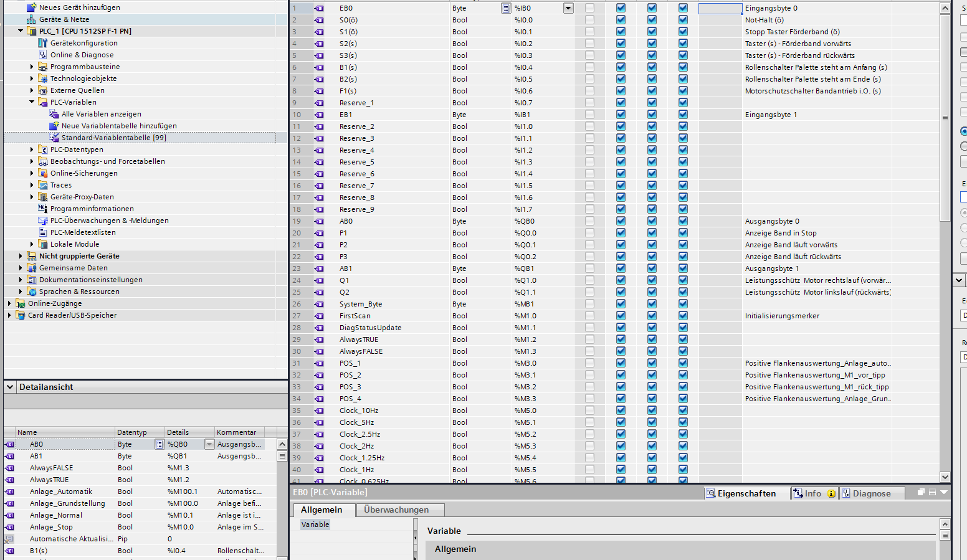Click the Neues Gerät hinzufügen icon

(31, 7)
